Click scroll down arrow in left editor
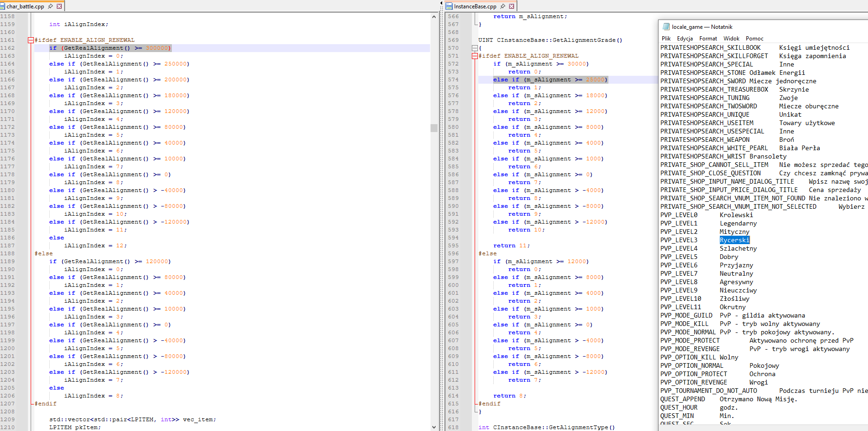The width and height of the screenshot is (868, 431). [434, 427]
